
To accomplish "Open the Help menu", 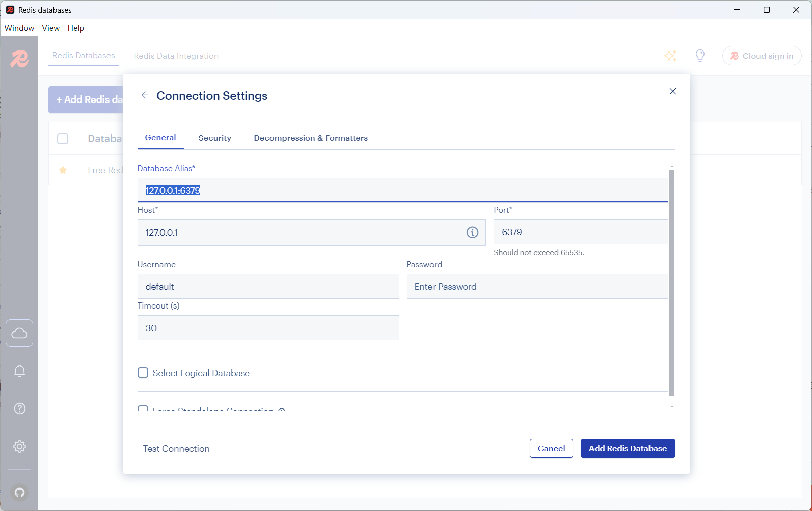I will coord(76,28).
